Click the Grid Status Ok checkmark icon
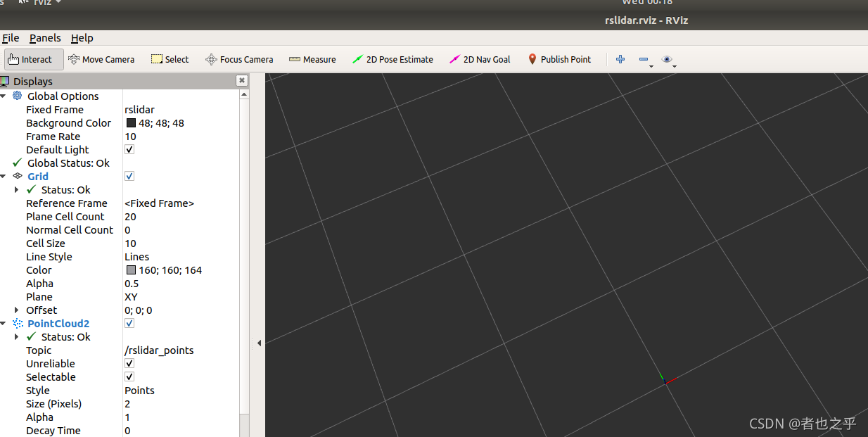Viewport: 868px width, 437px height. point(31,189)
